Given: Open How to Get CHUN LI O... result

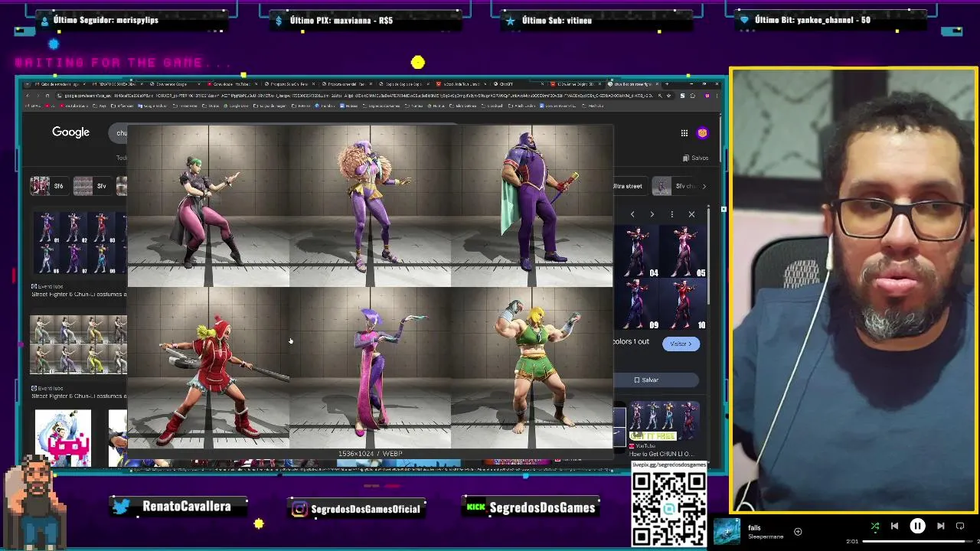Looking at the screenshot, I should coord(661,454).
